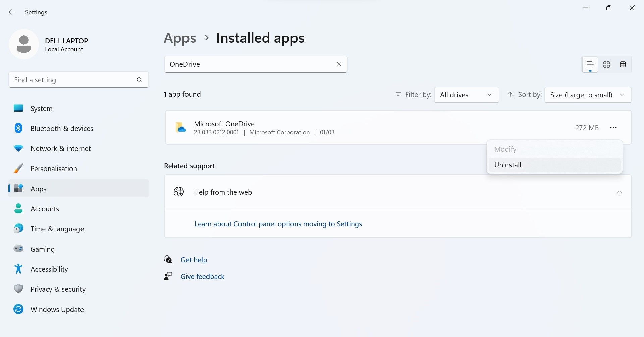Open Windows Update settings
The height and width of the screenshot is (337, 644).
point(57,309)
